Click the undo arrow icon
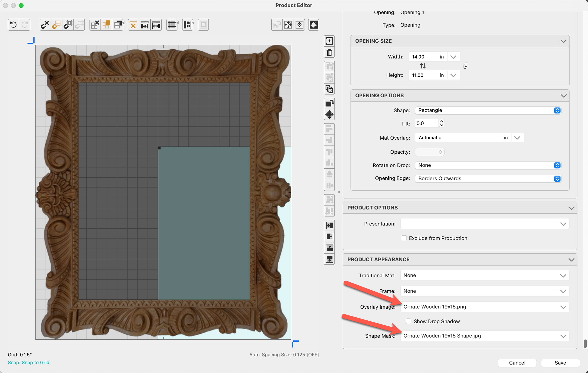The height and width of the screenshot is (373, 588). (x=13, y=25)
